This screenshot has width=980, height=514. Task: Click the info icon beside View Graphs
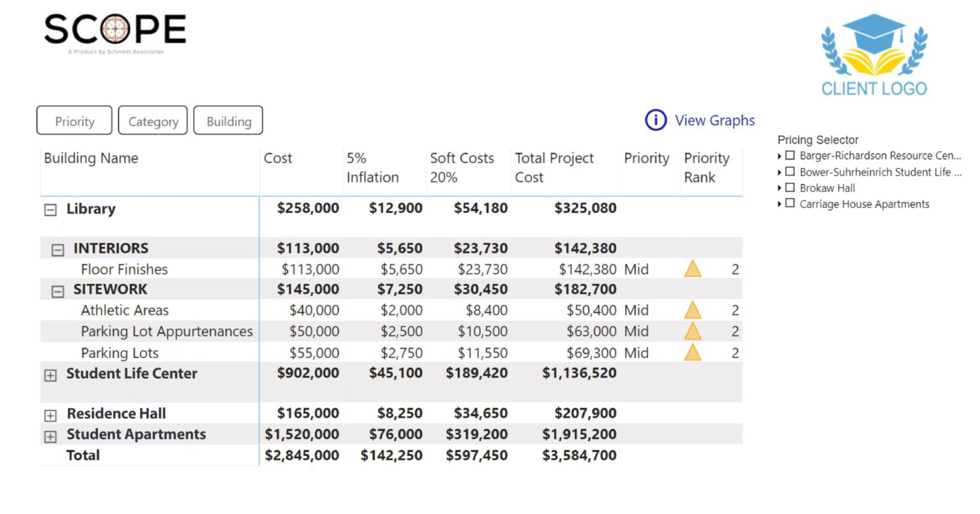[655, 120]
